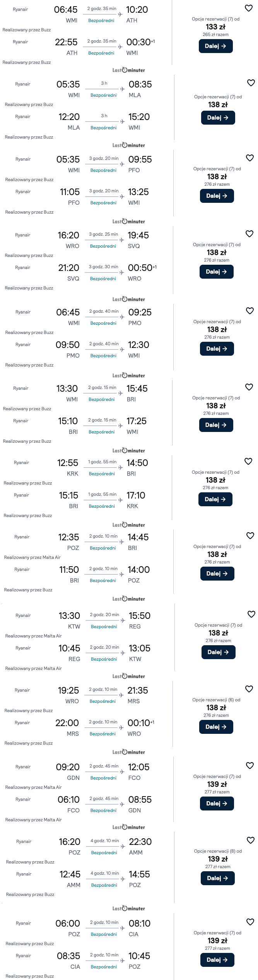Select Dalej for the POZ to AMM flight

(217, 878)
